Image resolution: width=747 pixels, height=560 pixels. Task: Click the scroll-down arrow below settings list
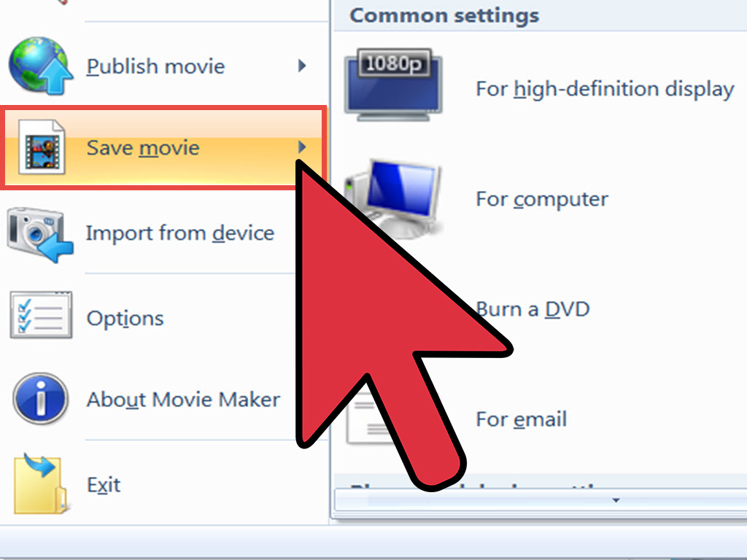[616, 500]
